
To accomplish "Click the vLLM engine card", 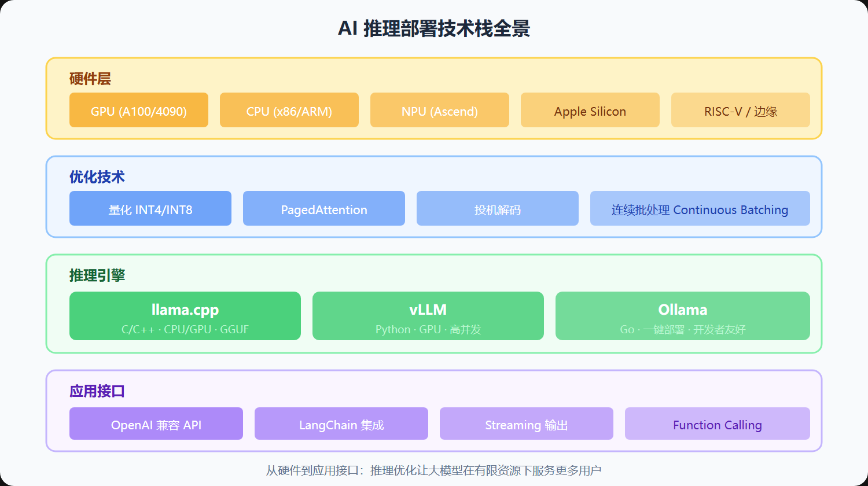I will coord(428,316).
